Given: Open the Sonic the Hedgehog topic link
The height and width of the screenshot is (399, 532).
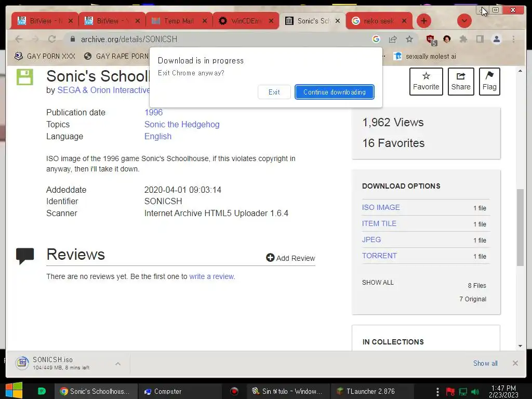Looking at the screenshot, I should coord(182,125).
